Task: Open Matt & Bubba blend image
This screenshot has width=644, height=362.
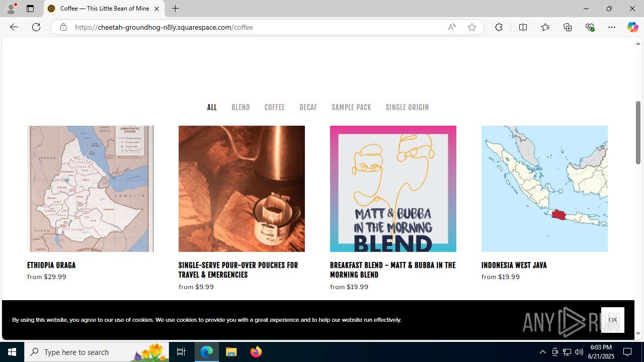Action: click(393, 189)
